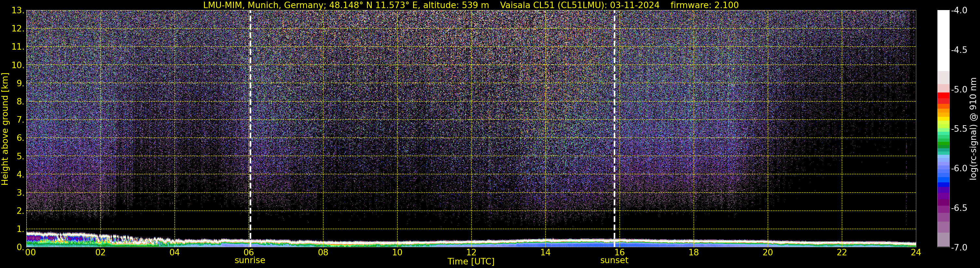980x268 pixels.
Task: Click colorbar tick label "-4.0"
Action: pos(959,10)
